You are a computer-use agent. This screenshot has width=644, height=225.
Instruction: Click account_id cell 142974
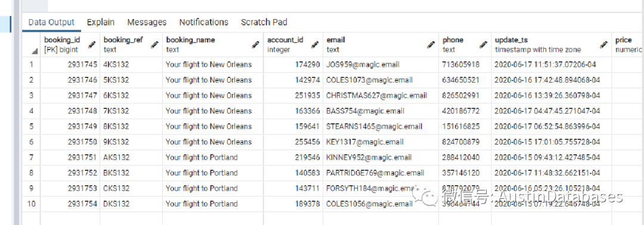pos(293,80)
